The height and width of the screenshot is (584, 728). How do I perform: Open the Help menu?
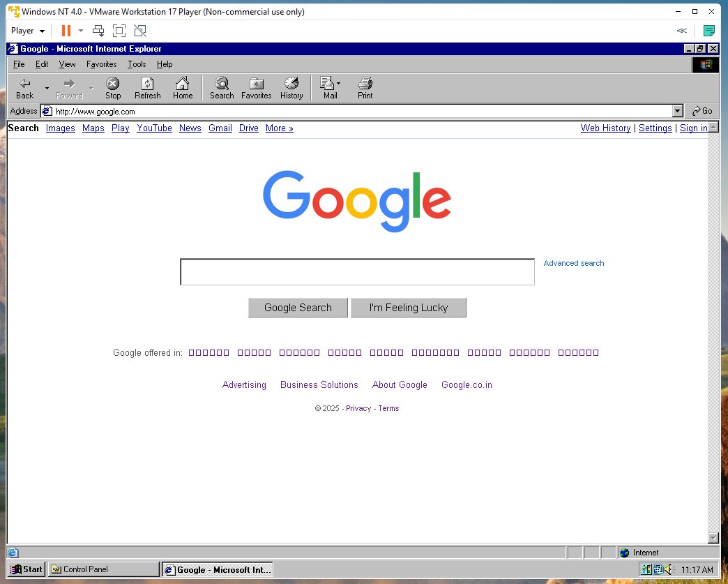coord(165,64)
